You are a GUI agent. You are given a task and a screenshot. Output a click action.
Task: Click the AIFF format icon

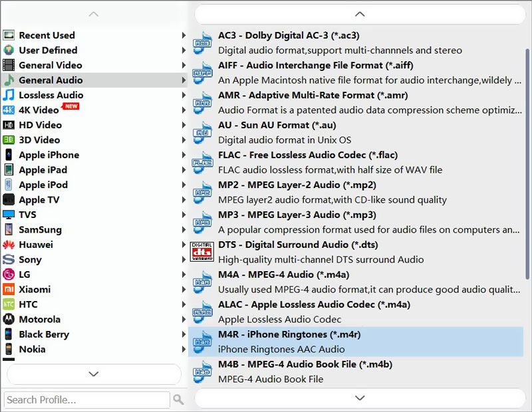(202, 72)
